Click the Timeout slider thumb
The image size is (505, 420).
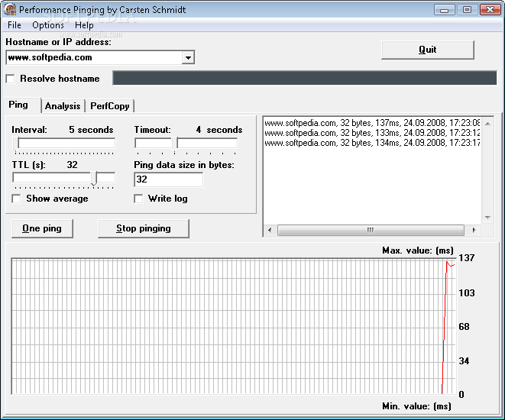175,143
